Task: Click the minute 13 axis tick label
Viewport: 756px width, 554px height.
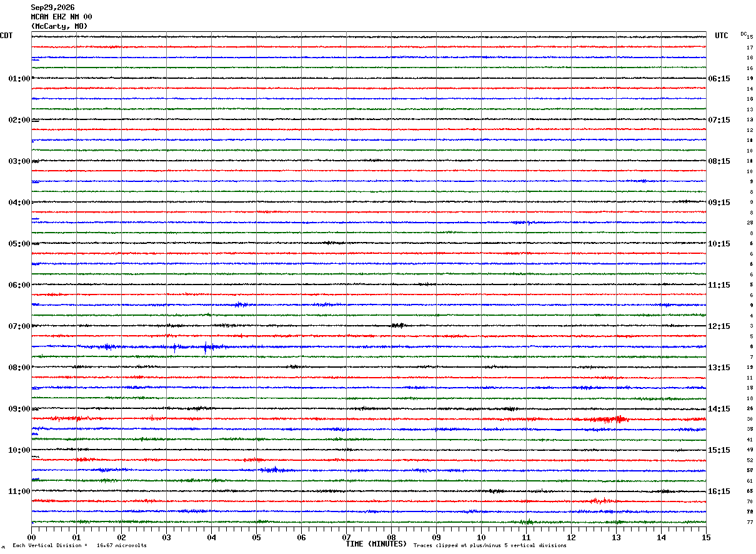Action: pos(616,537)
